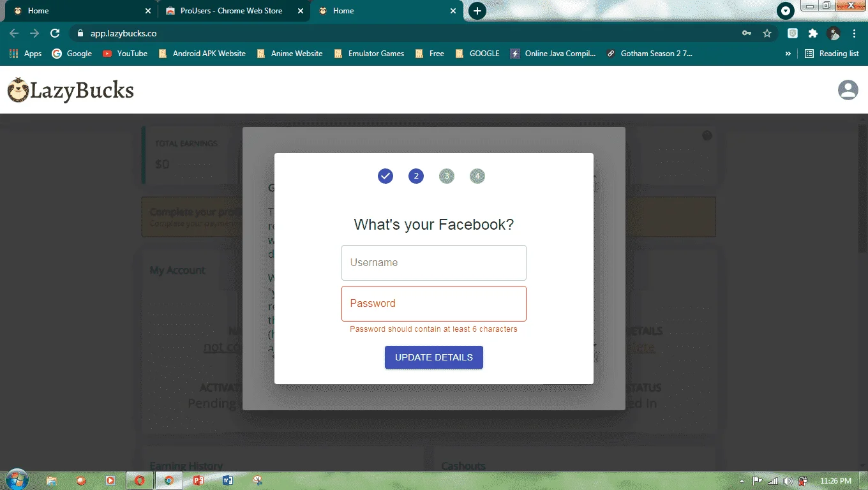Show more bookmarks via the double chevron
The image size is (868, 490).
(788, 54)
